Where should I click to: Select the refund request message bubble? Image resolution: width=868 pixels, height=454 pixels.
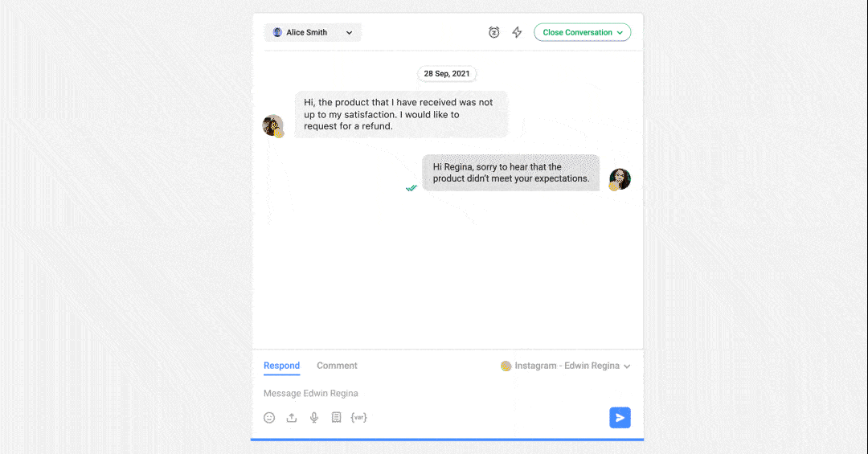tap(401, 114)
